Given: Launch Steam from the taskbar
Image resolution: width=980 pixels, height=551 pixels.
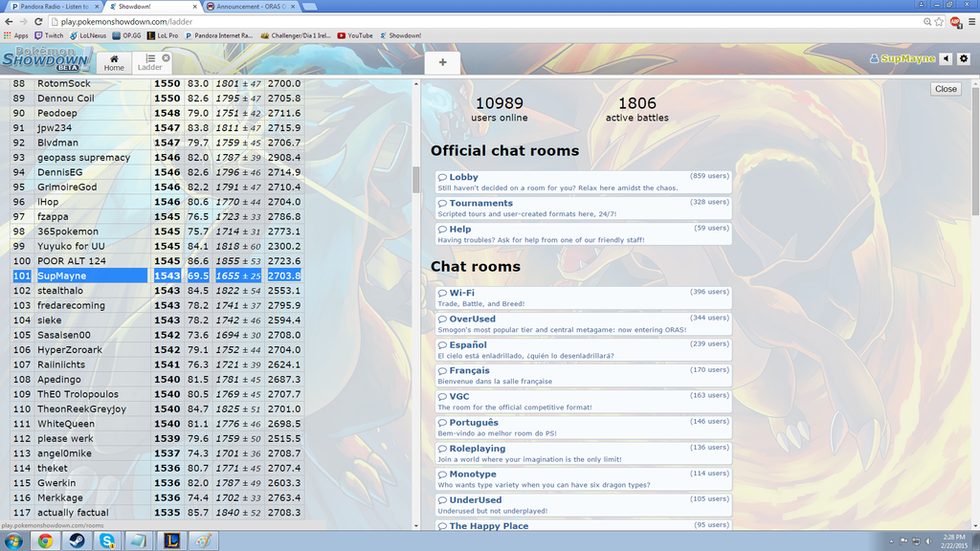Looking at the screenshot, I should point(76,540).
